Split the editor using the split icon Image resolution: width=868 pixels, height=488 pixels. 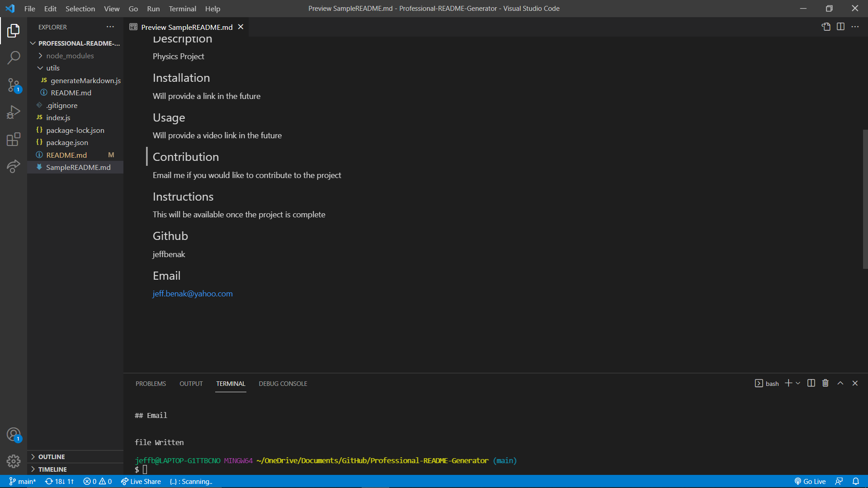pos(841,27)
